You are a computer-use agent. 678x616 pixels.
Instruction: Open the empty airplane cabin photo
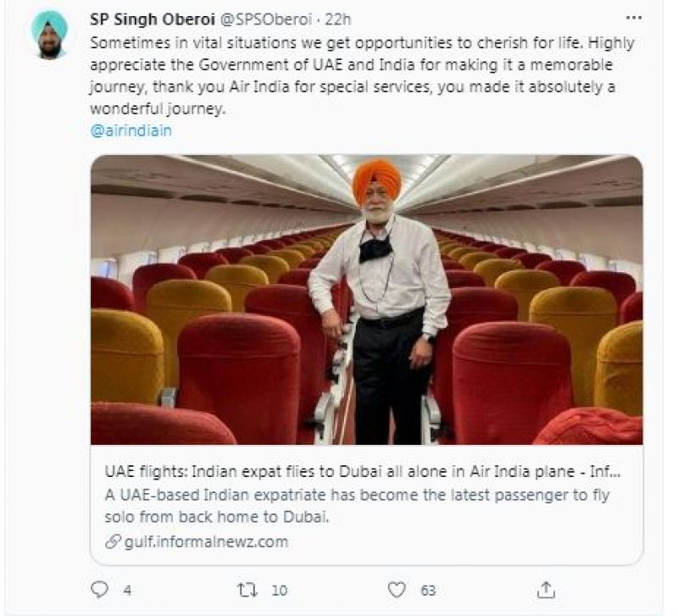(x=366, y=299)
